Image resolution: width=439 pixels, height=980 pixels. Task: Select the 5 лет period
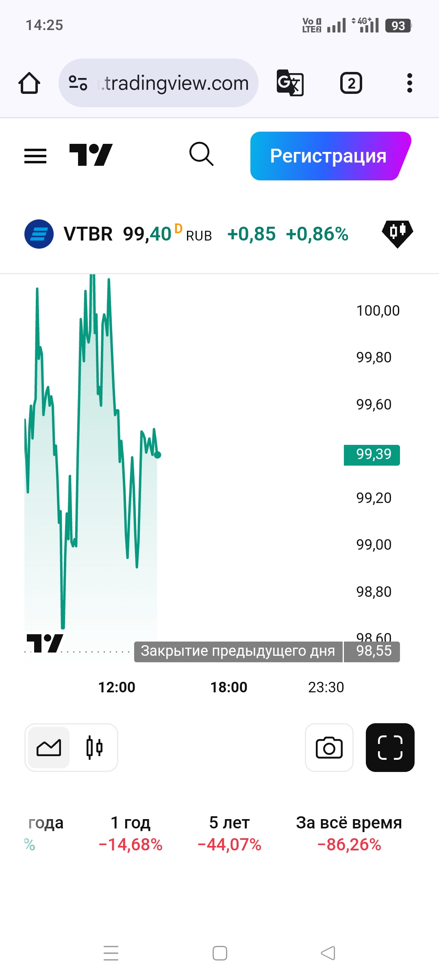point(229,833)
